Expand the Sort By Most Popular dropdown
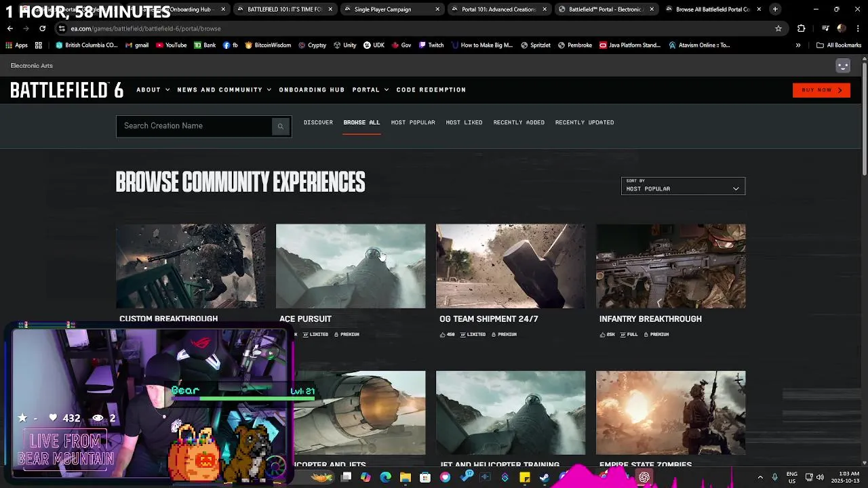 [x=683, y=186]
